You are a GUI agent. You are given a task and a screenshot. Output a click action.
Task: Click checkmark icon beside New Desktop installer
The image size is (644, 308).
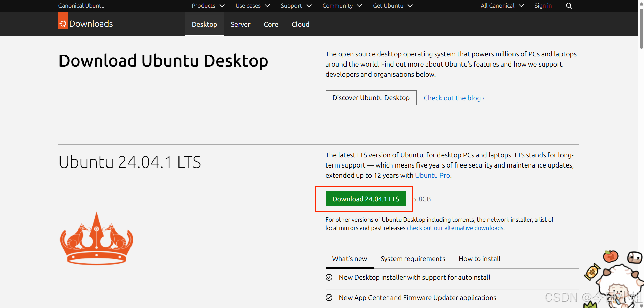(329, 277)
